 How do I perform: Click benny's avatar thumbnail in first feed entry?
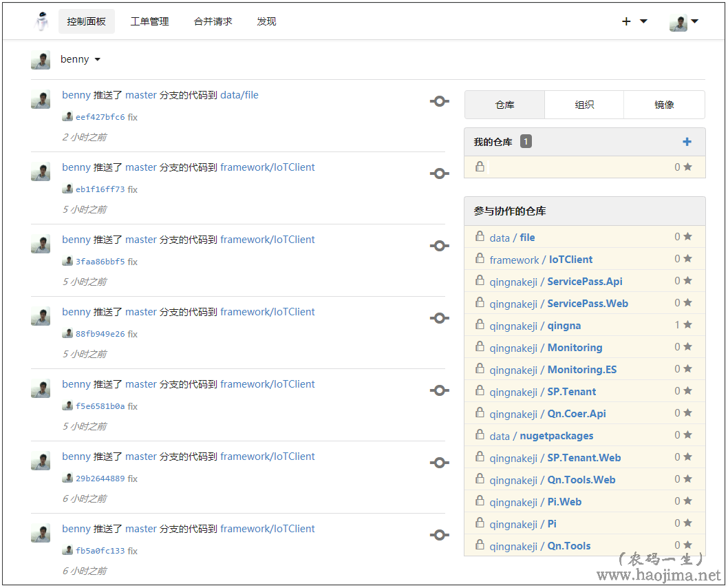click(41, 99)
